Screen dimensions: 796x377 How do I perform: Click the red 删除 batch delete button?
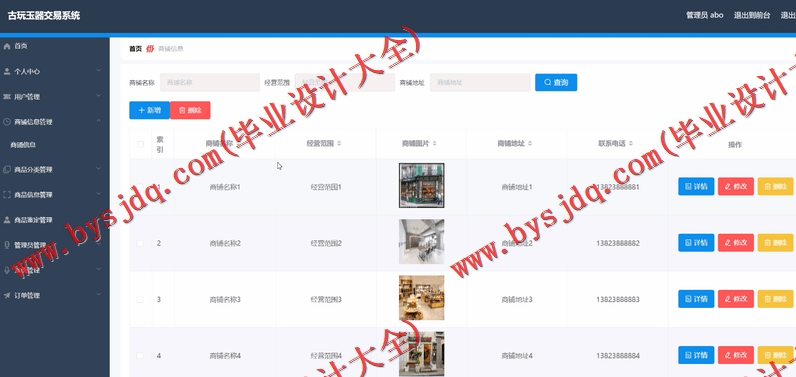pos(190,110)
